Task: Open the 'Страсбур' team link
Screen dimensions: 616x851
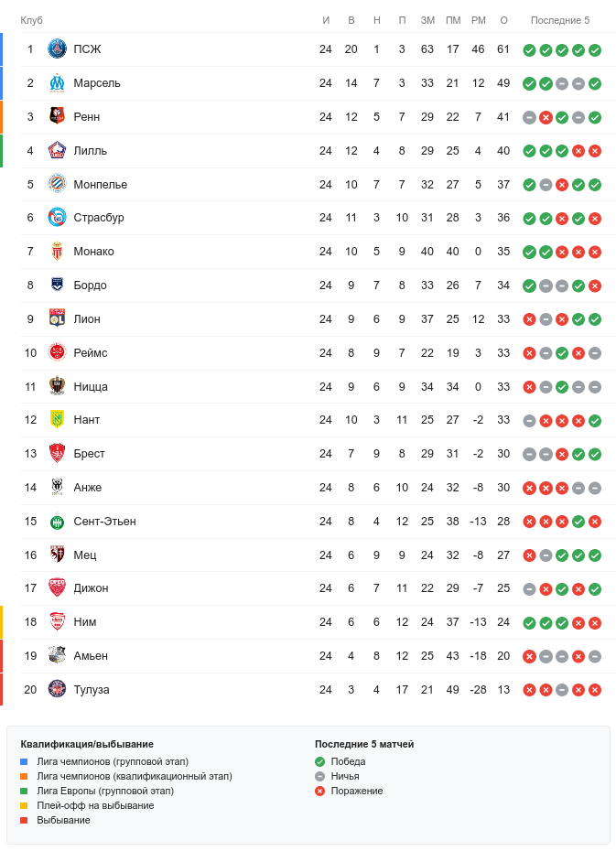Action: pyautogui.click(x=99, y=218)
